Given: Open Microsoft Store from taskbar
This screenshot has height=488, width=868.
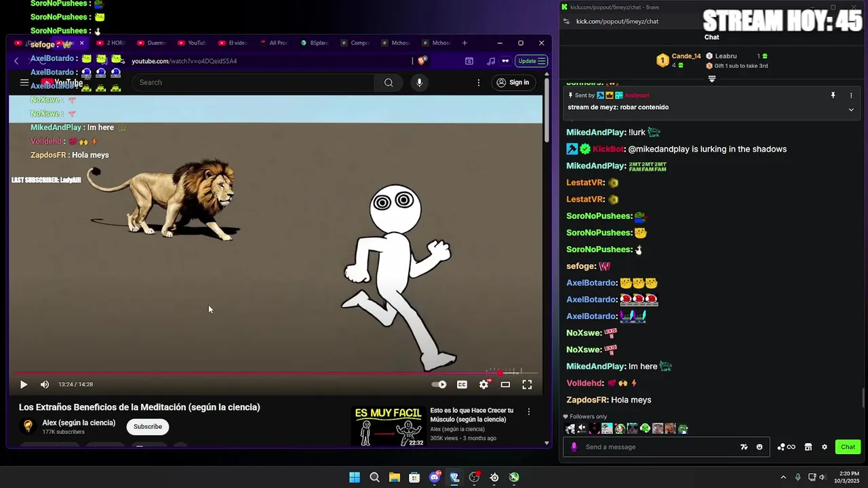Looking at the screenshot, I should 414,477.
